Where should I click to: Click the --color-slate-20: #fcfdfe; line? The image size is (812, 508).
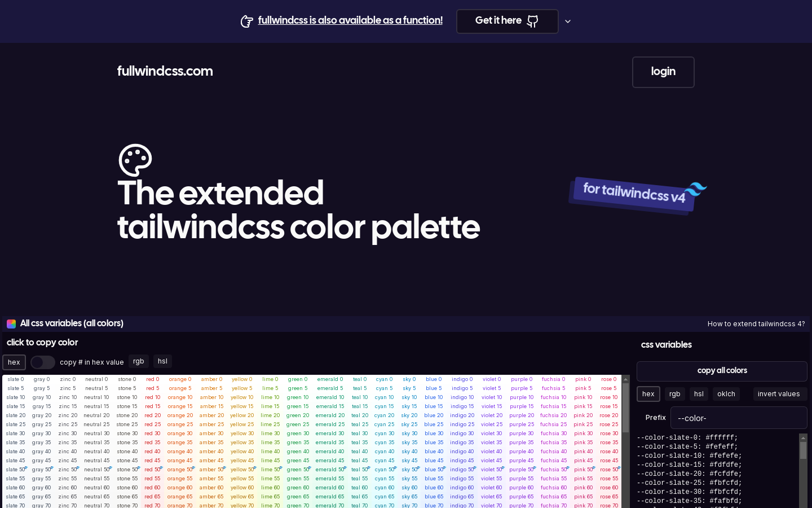point(689,474)
